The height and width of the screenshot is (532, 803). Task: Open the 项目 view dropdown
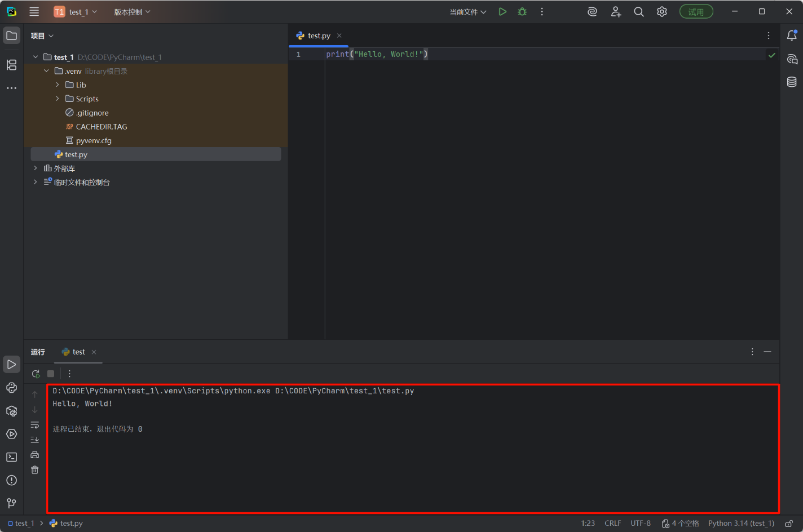point(42,36)
